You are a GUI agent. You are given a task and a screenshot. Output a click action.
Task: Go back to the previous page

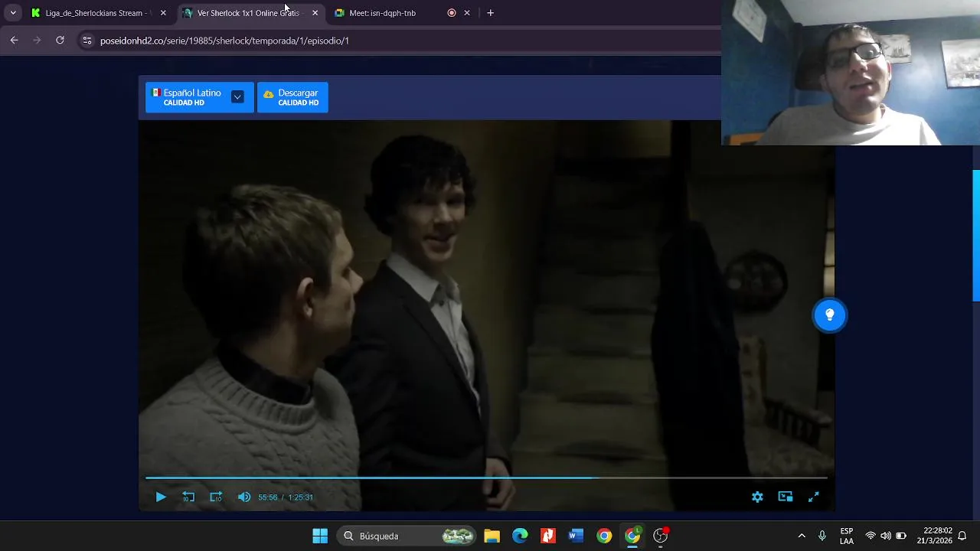pyautogui.click(x=14, y=41)
